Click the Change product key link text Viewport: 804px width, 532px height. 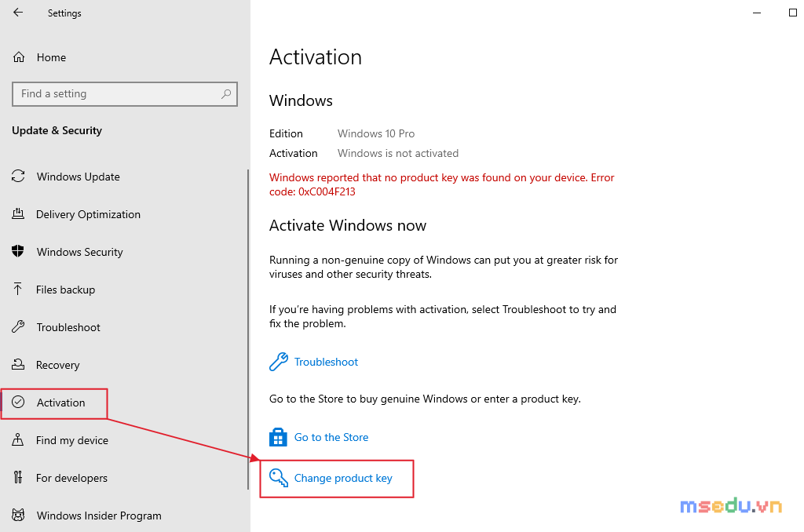tap(343, 478)
